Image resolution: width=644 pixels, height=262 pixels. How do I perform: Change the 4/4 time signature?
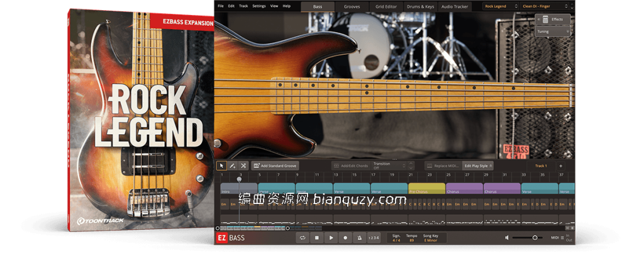[x=396, y=240]
